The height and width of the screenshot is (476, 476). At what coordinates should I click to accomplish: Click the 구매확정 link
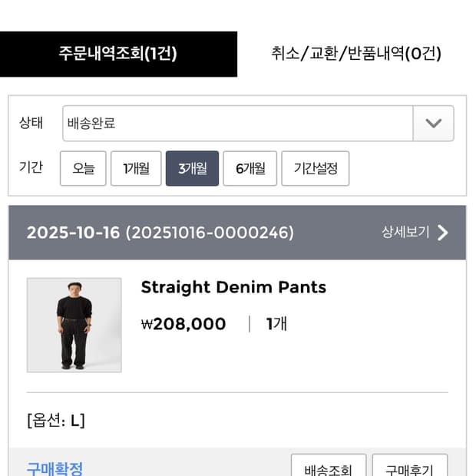pyautogui.click(x=55, y=468)
